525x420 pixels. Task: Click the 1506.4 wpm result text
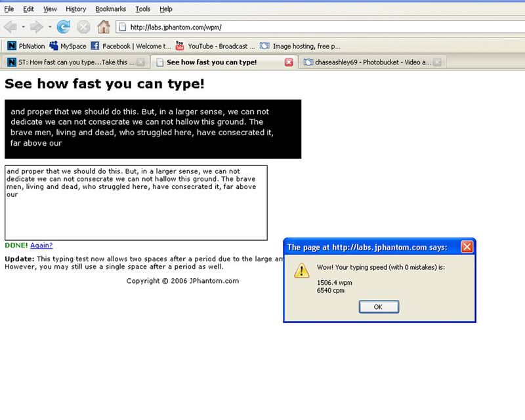pos(334,282)
